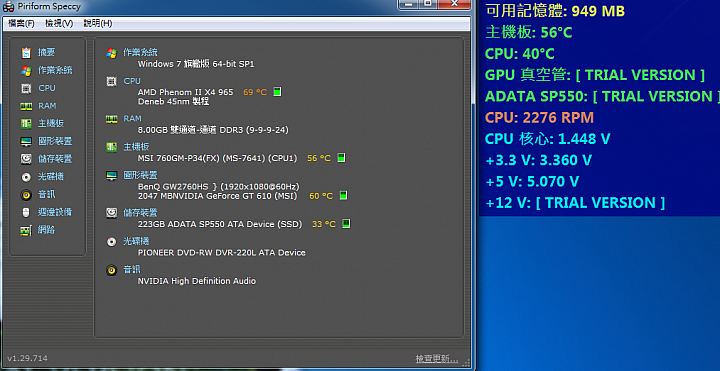Open the 說明(H) menu
The image size is (720, 371).
(97, 23)
